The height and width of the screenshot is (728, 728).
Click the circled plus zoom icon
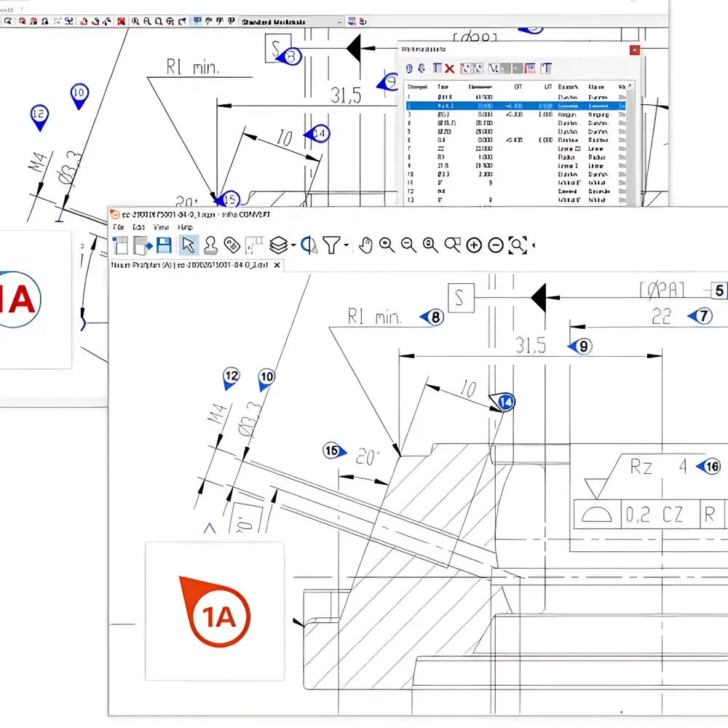pyautogui.click(x=472, y=245)
